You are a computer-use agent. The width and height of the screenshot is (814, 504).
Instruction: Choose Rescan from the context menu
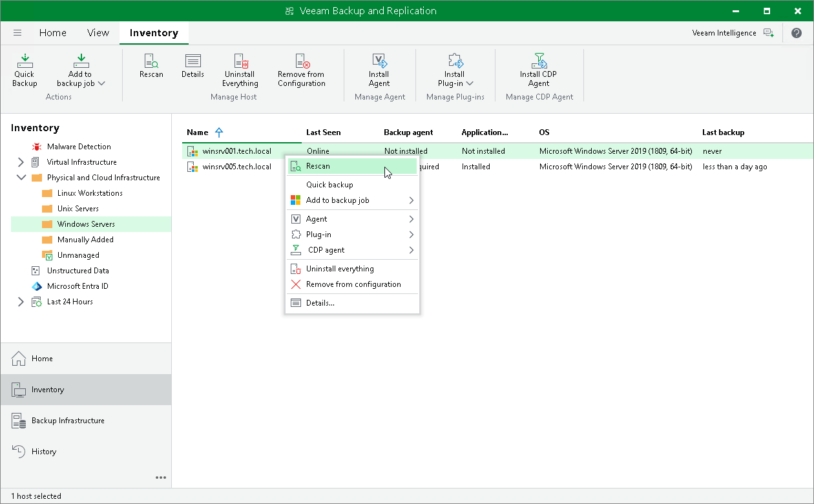click(353, 166)
